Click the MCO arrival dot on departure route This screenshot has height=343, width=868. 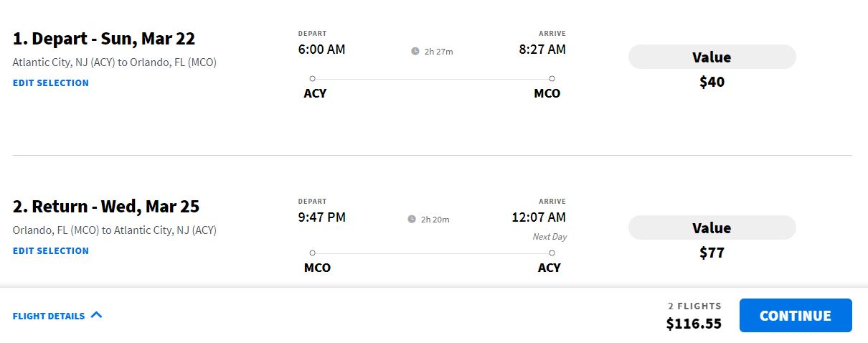pyautogui.click(x=552, y=78)
